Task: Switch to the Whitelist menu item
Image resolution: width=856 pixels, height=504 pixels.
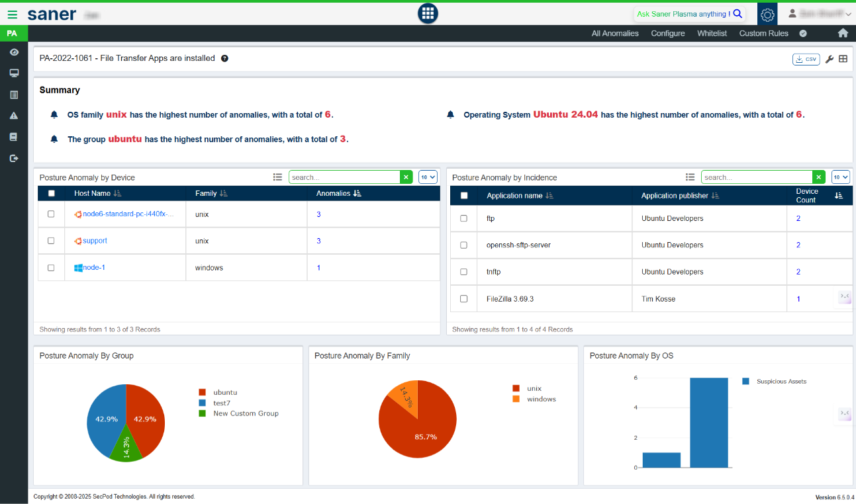Action: [712, 33]
